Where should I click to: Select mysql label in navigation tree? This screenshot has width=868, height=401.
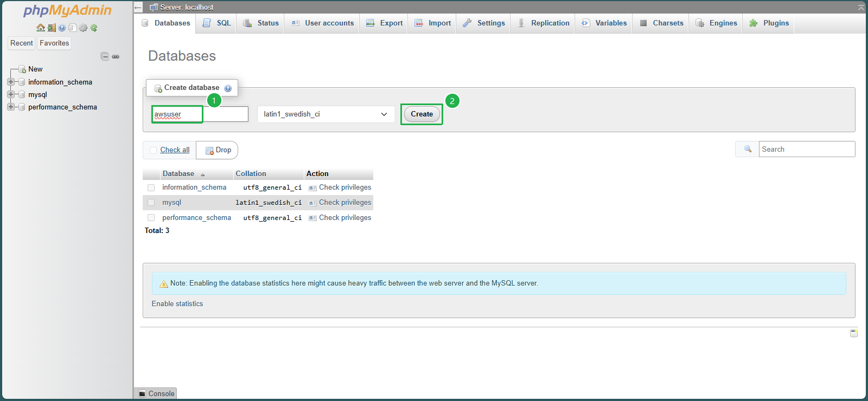(37, 95)
